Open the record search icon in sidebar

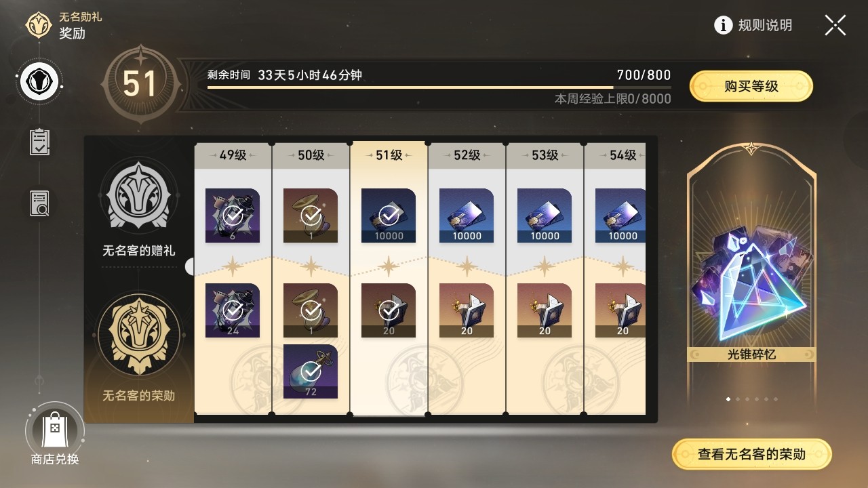tap(40, 203)
